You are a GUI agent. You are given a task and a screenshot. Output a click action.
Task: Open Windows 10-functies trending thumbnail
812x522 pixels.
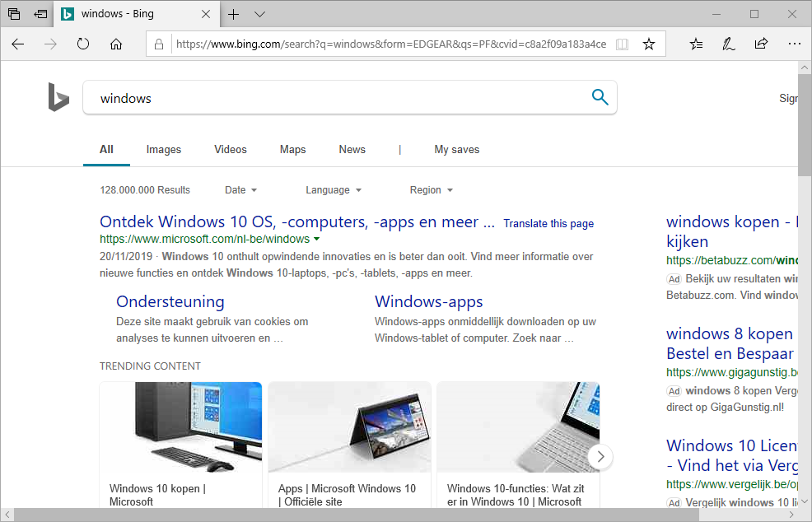point(518,427)
